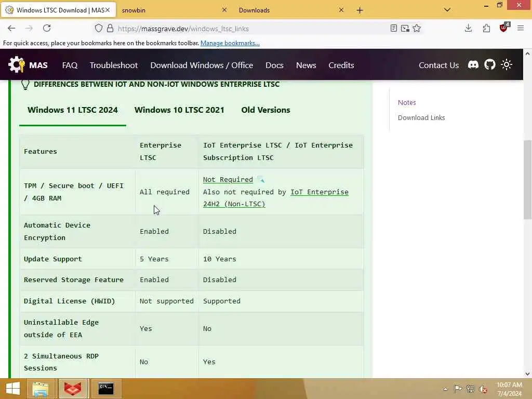Open the FAQ nav item
The image size is (532, 399).
coord(70,65)
